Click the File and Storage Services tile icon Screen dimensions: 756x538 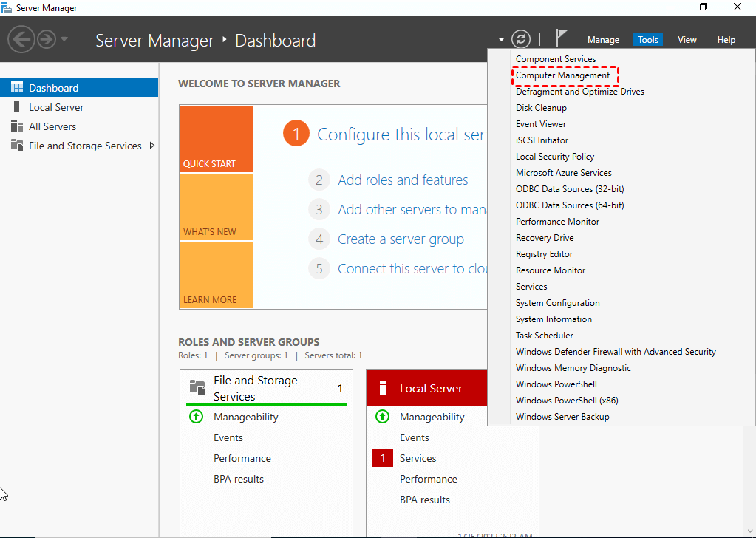pos(197,387)
